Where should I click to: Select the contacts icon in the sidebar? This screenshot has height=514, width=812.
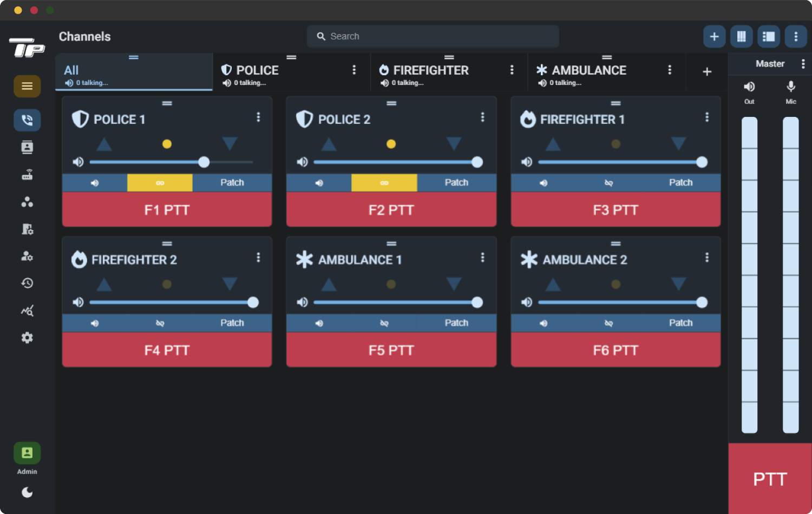(x=27, y=147)
